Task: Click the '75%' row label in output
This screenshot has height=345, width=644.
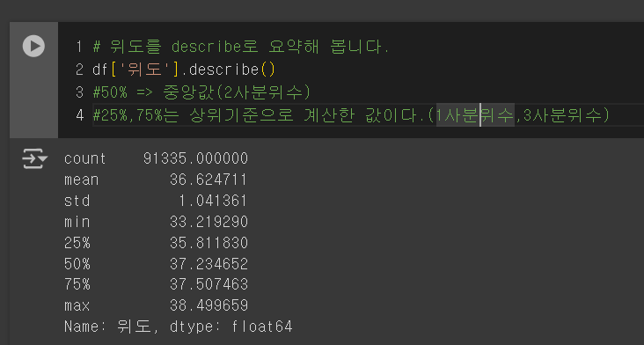Action: (x=77, y=284)
